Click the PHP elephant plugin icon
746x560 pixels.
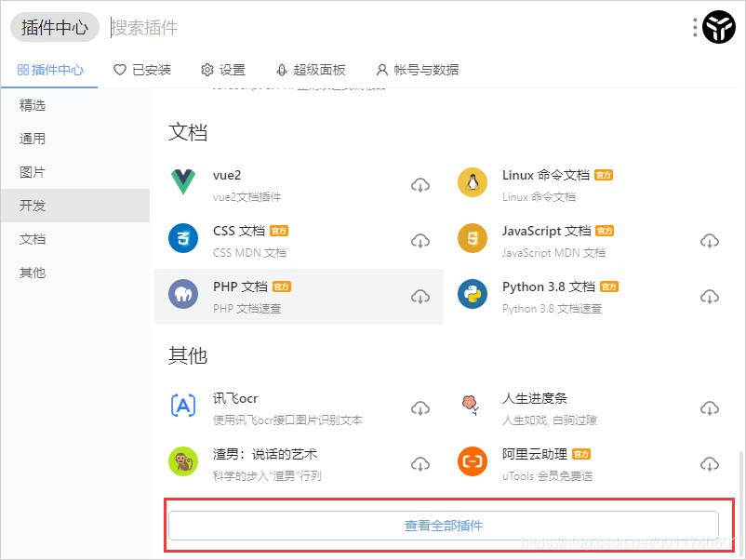[183, 294]
